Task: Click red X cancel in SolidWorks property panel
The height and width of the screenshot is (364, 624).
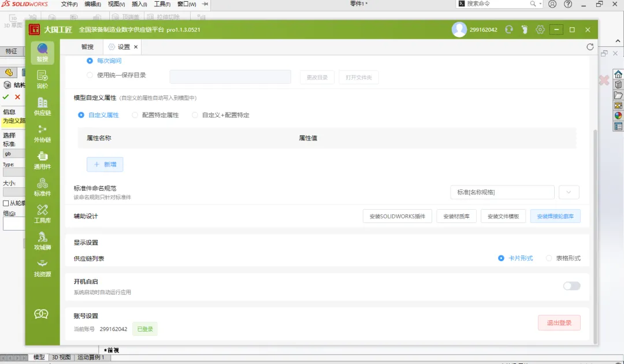Action: (x=17, y=96)
